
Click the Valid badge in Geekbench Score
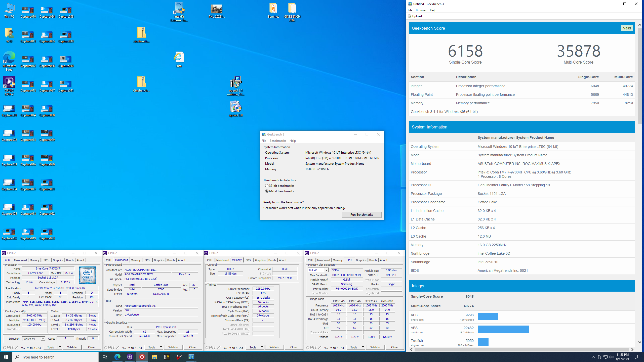(x=627, y=28)
